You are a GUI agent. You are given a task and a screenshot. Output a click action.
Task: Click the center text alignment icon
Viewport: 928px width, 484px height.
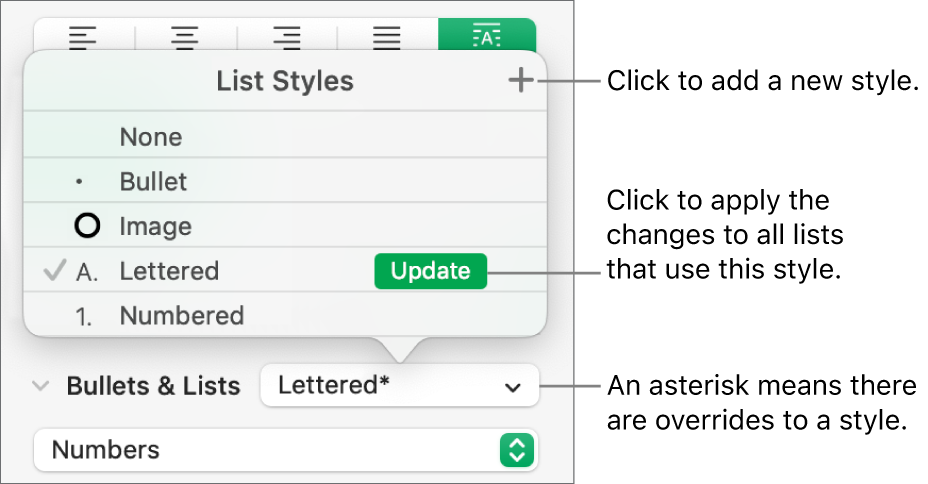click(186, 38)
